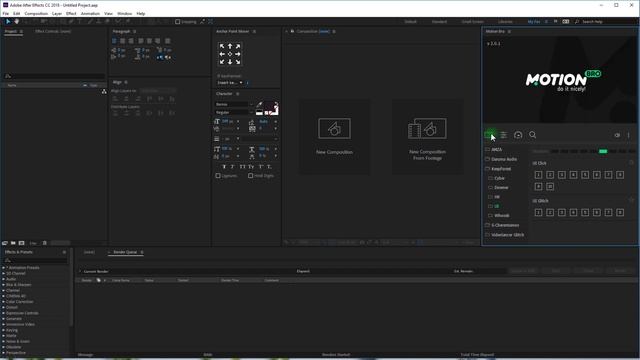This screenshot has height=360, width=640.
Task: Open the Paragraph panel menu
Action: point(135,31)
